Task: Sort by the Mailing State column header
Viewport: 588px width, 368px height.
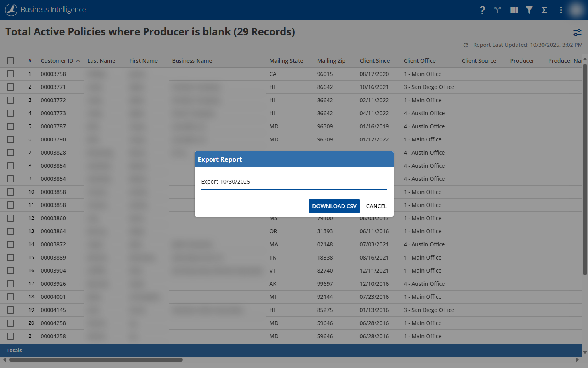Action: [286, 61]
